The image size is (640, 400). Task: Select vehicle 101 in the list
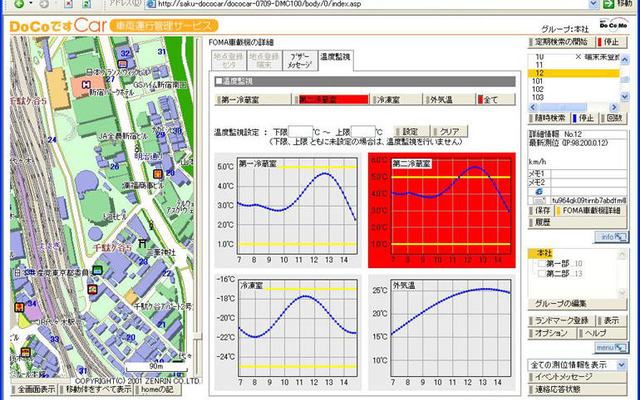(x=573, y=81)
